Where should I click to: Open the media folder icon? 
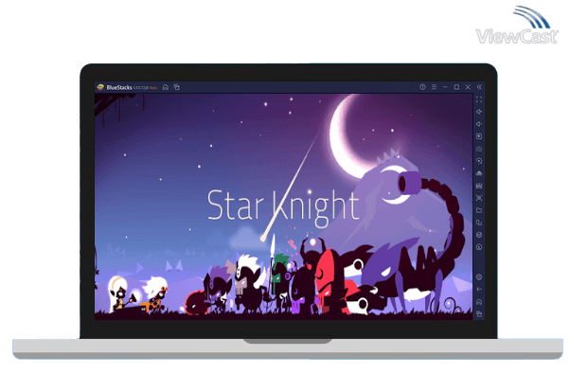click(x=479, y=210)
